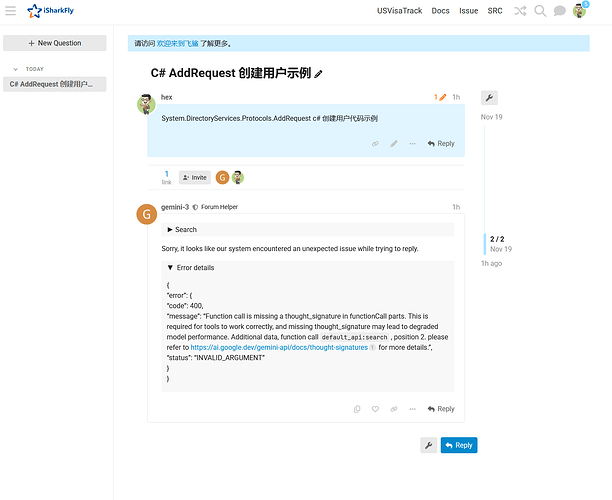Click the 1 link count
The width and height of the screenshot is (612, 500).
pyautogui.click(x=167, y=177)
